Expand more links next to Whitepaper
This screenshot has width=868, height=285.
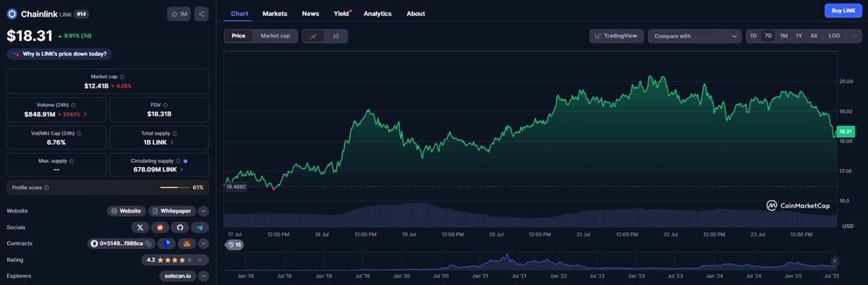tap(203, 211)
